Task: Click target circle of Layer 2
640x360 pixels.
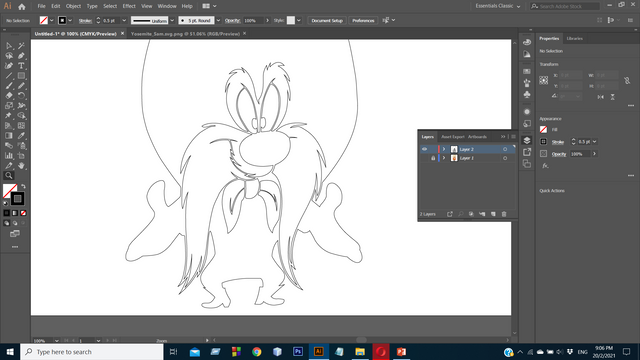Action: (505, 149)
